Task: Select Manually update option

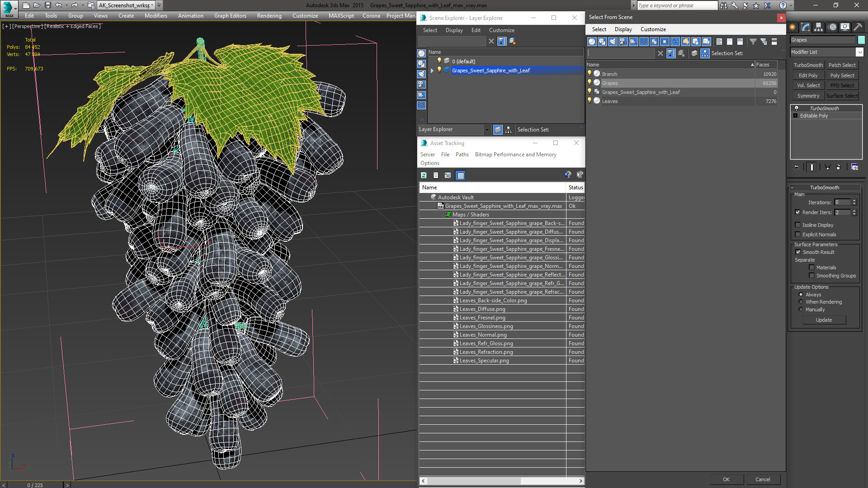Action: point(801,310)
